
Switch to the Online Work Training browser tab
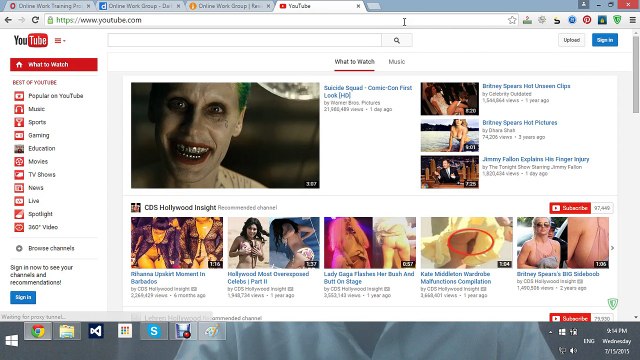click(49, 6)
